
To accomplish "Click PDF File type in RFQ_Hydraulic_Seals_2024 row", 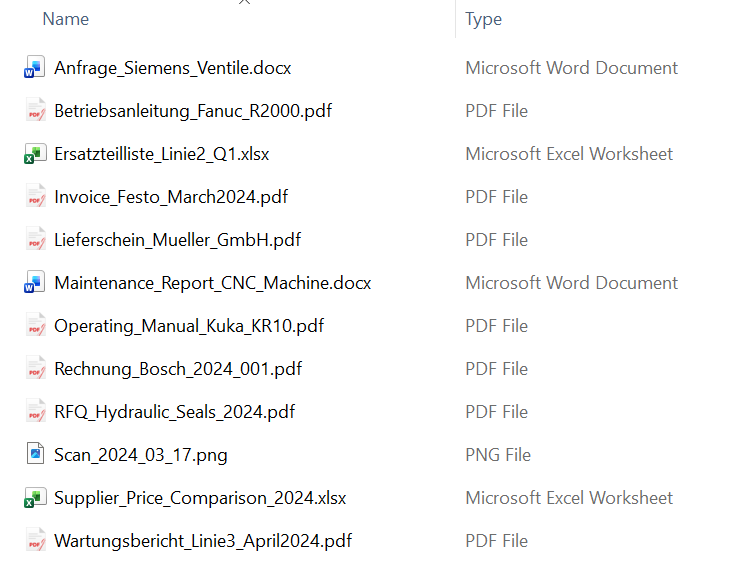I will (496, 412).
